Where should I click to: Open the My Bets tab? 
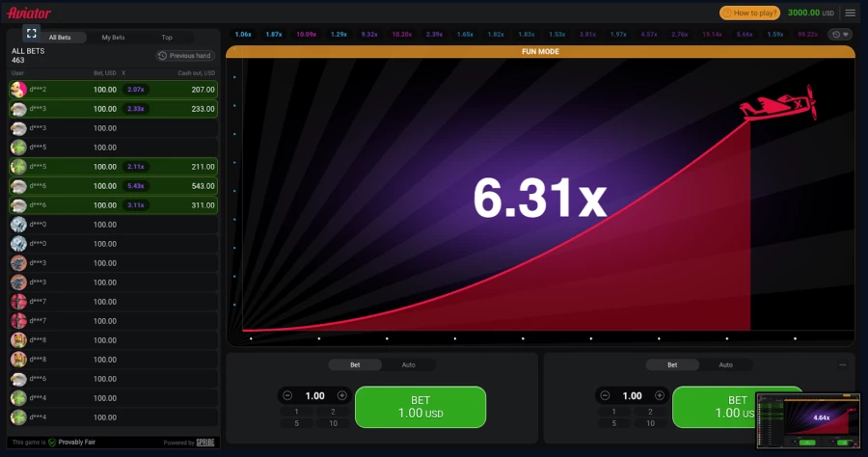113,38
